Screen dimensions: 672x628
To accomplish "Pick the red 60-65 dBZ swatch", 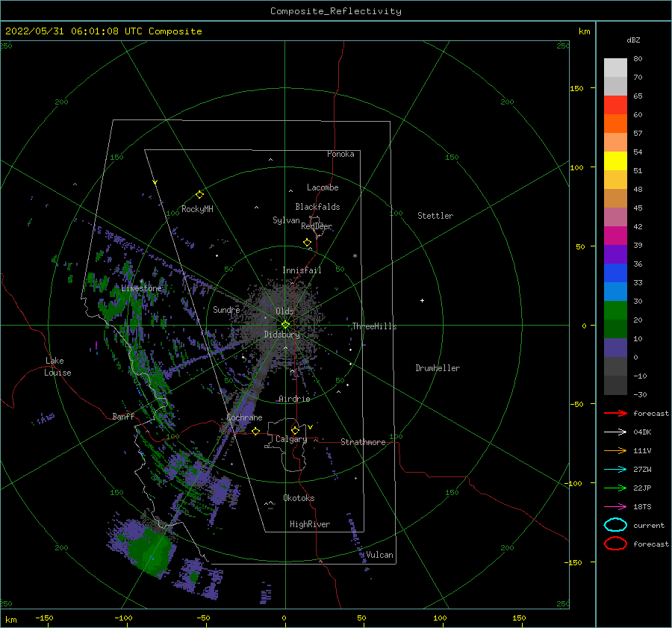I will [615, 105].
